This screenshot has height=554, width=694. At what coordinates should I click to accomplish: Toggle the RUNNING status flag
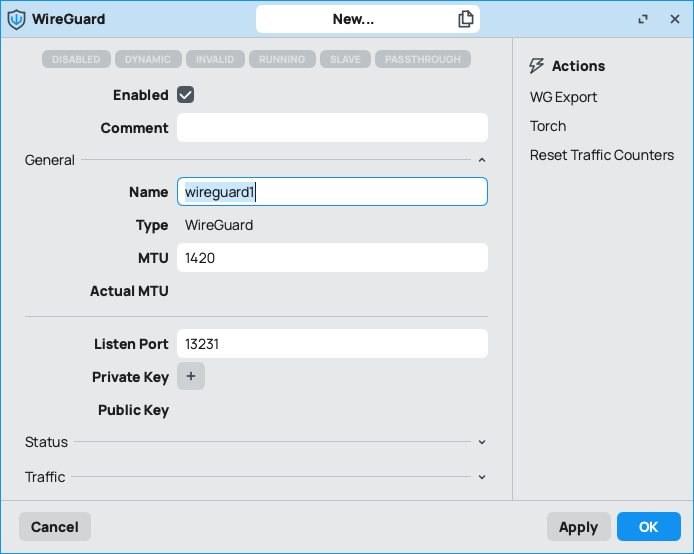point(282,59)
